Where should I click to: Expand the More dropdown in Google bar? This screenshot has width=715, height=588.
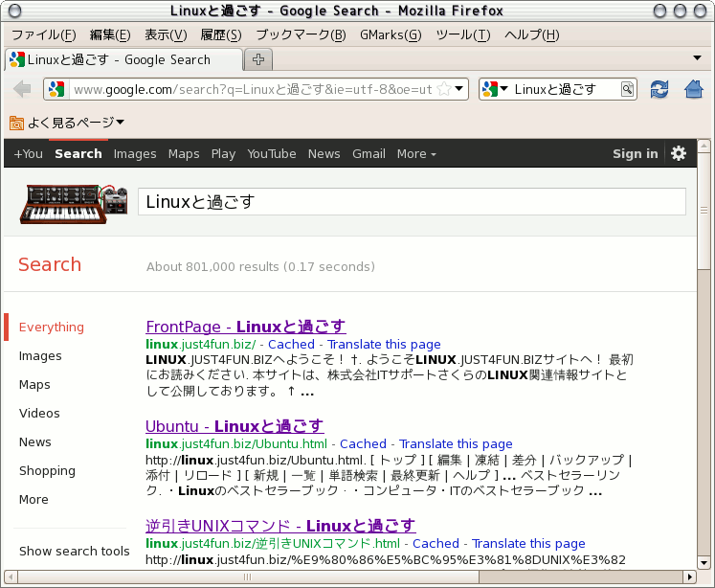coord(415,153)
